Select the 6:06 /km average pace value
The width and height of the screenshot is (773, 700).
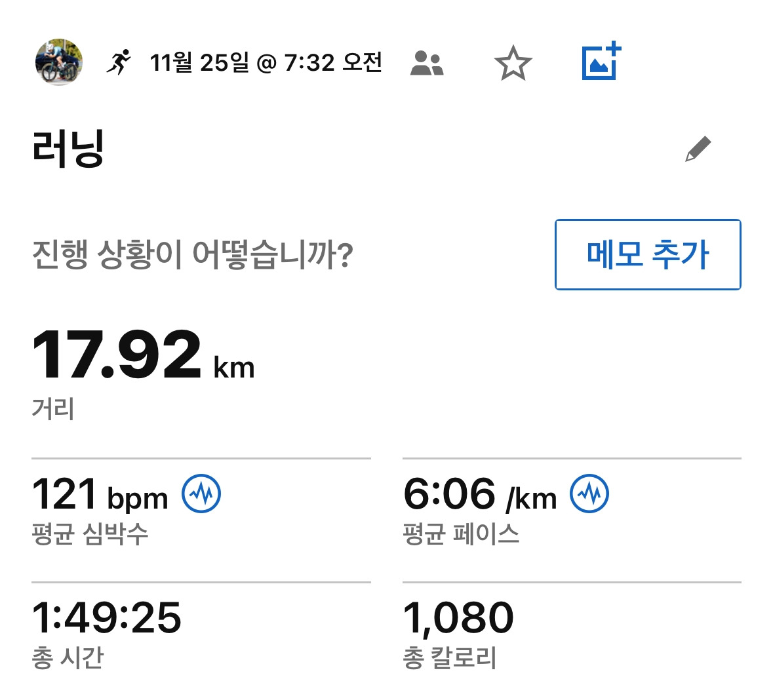pos(480,494)
